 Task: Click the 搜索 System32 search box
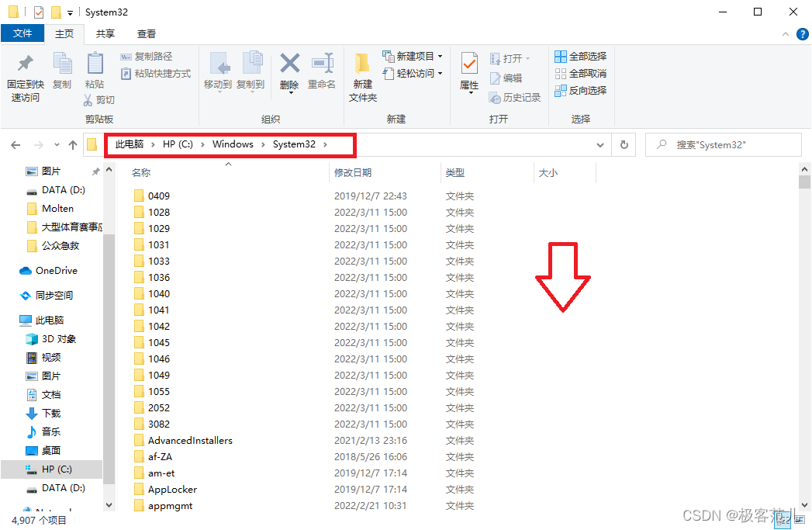(723, 144)
